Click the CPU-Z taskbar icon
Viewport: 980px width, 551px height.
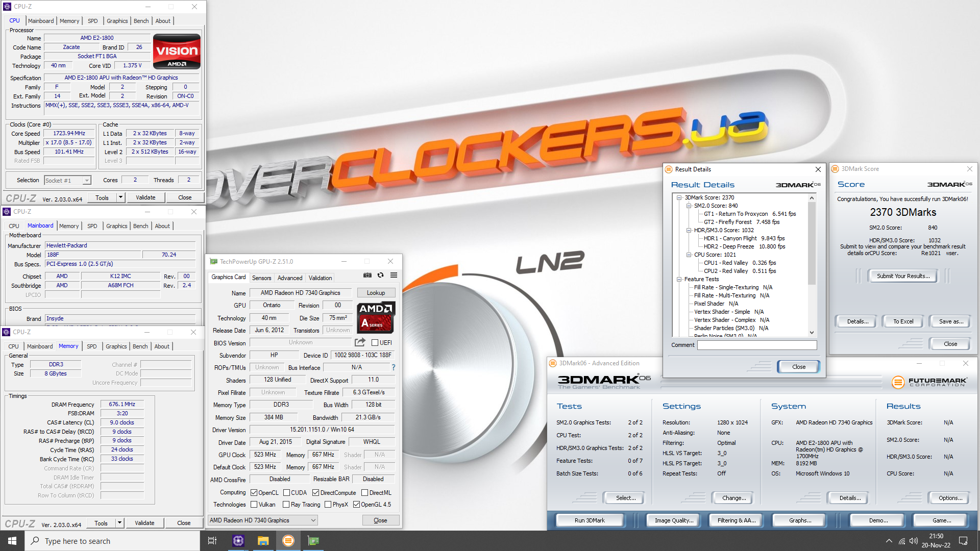click(x=238, y=541)
